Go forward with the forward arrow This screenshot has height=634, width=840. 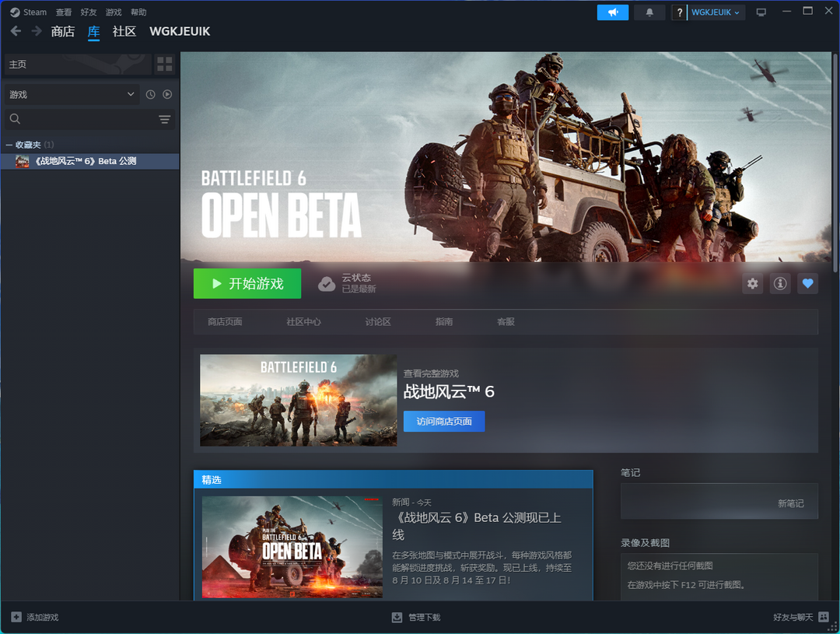coord(37,31)
